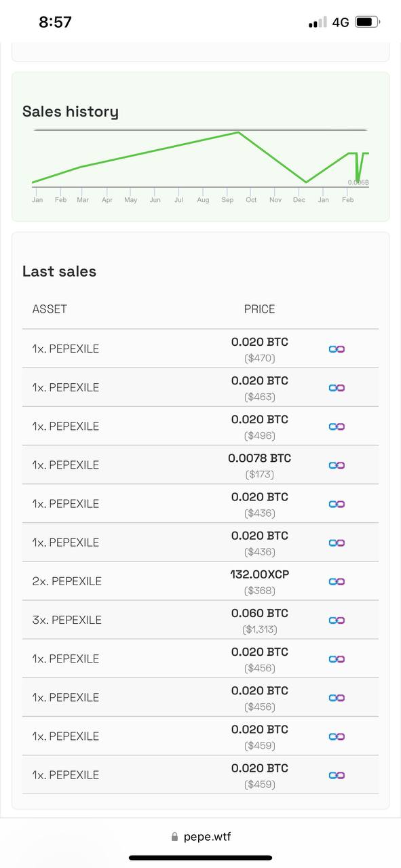401x868 pixels.
Task: Tap the 4G network indicator
Action: pyautogui.click(x=341, y=22)
